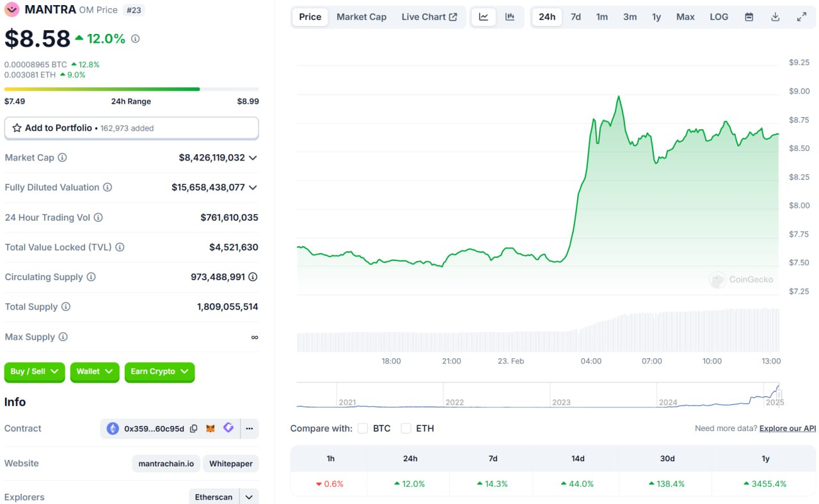Click the $8,426,119,032 market cap value
The height and width of the screenshot is (504, 819).
pos(212,157)
